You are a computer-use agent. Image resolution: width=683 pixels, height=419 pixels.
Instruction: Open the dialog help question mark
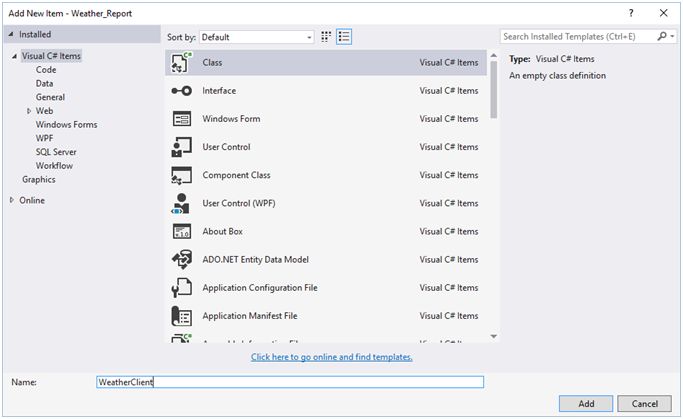[x=631, y=13]
